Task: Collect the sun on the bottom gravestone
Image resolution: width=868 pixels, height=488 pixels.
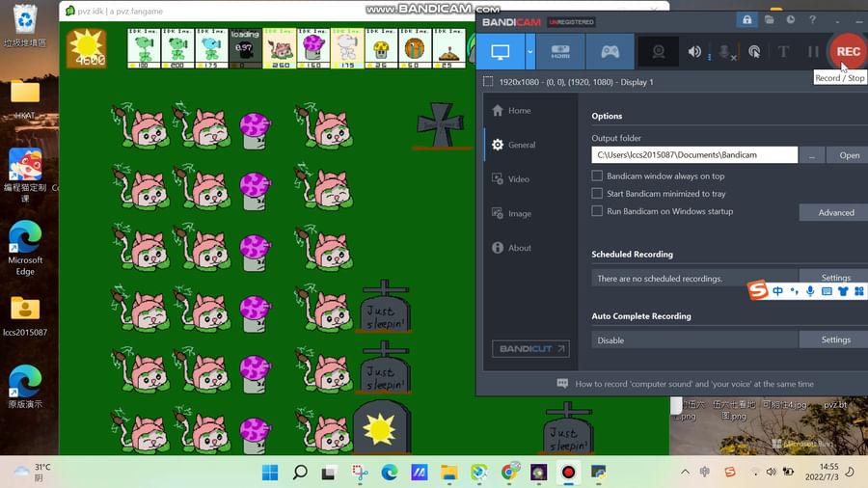Action: click(x=380, y=429)
